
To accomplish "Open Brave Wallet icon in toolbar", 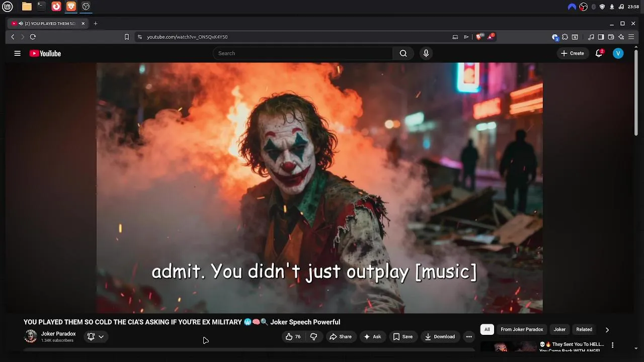I will pyautogui.click(x=611, y=37).
